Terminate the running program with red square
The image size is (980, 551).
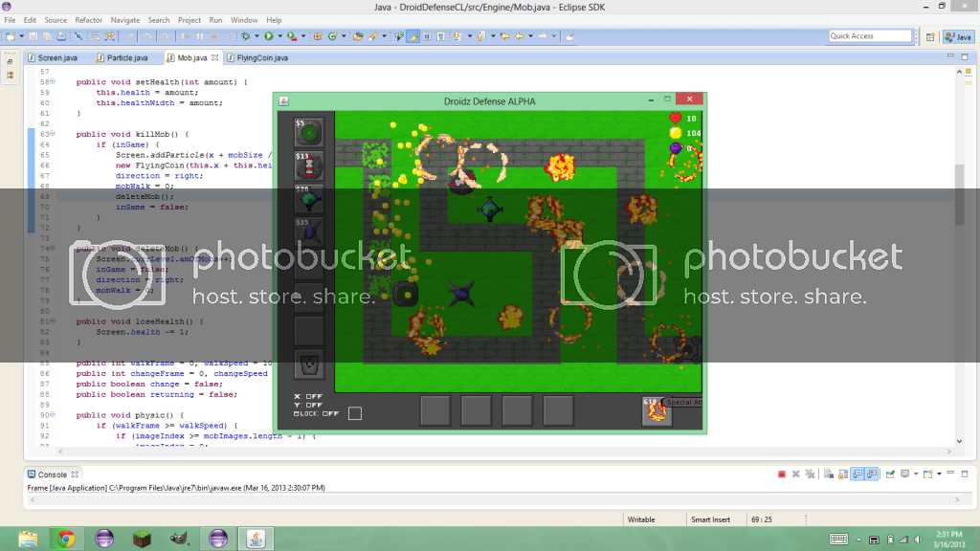click(x=782, y=474)
